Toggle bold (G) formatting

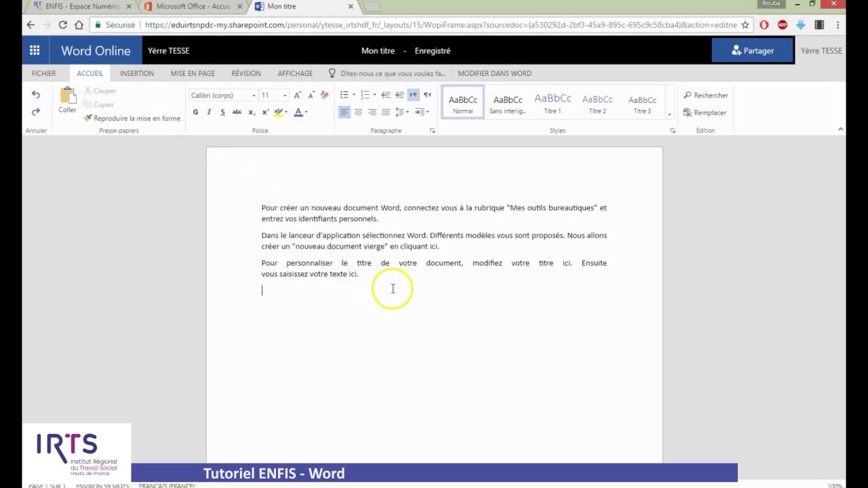pos(195,112)
